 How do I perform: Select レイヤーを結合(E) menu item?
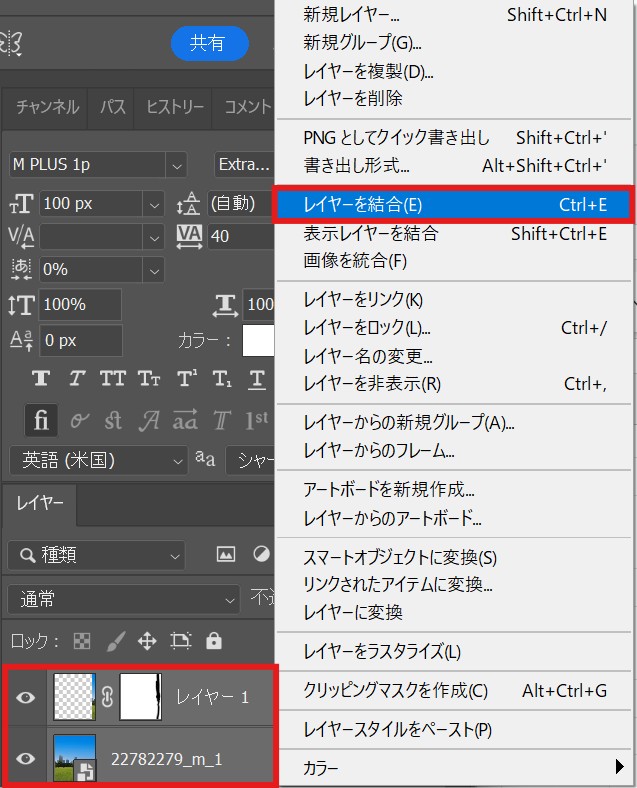454,205
